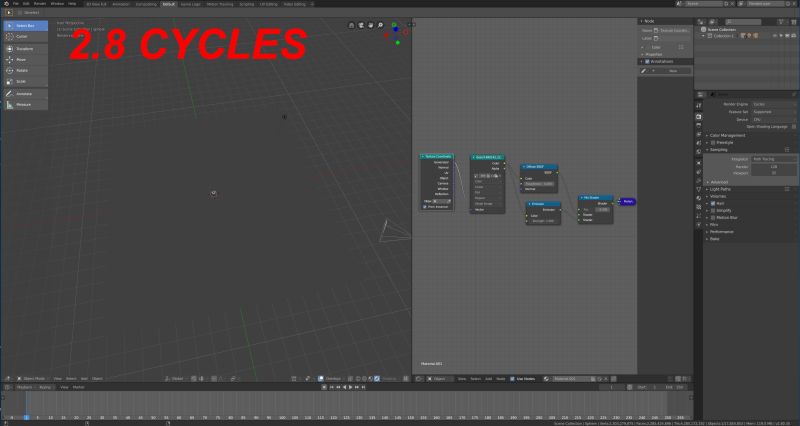The image size is (800, 426).
Task: Click the Viewport samples field showing 32
Action: 774,173
